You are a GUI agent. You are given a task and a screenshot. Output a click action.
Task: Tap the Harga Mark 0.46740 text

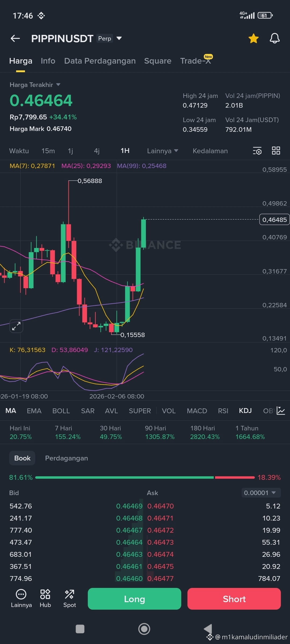tap(41, 129)
